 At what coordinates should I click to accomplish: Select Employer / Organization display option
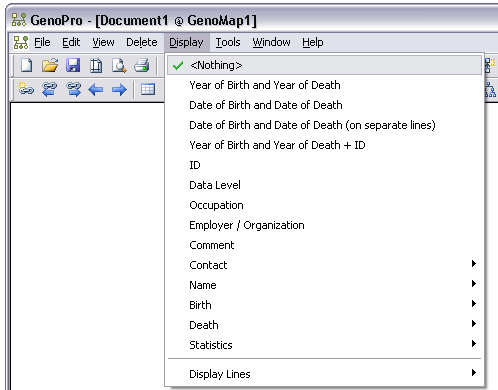coord(324,225)
